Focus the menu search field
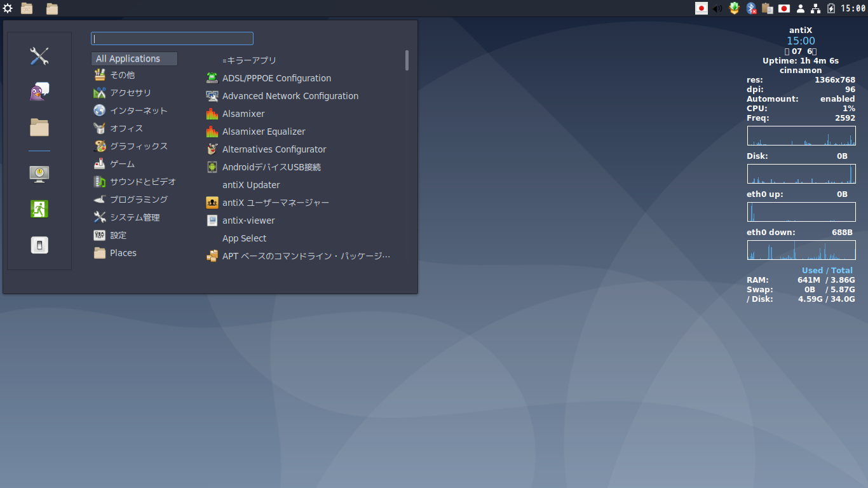Viewport: 868px width, 488px height. pos(172,39)
